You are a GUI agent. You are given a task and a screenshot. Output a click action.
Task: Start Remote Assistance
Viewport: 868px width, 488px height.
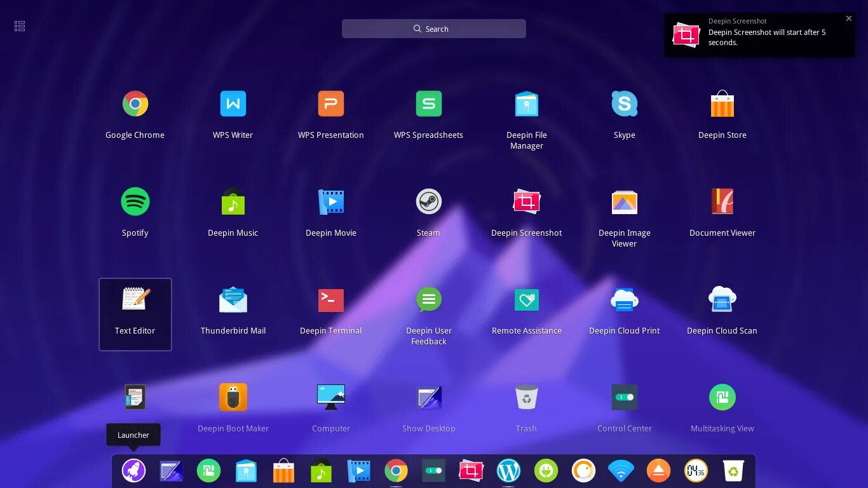(526, 299)
